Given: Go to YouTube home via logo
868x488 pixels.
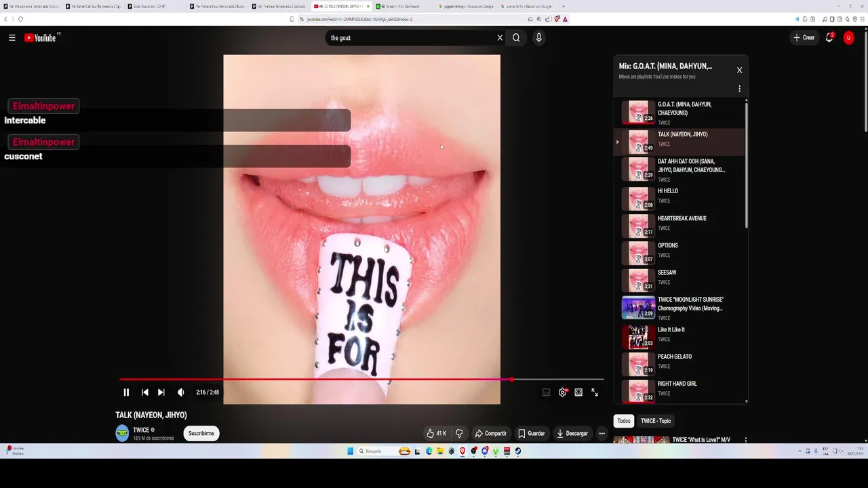Looking at the screenshot, I should tap(40, 38).
